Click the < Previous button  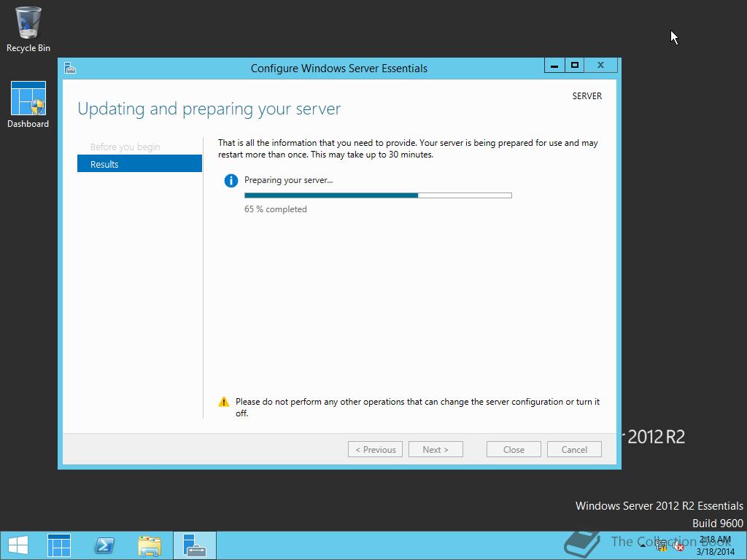point(376,449)
